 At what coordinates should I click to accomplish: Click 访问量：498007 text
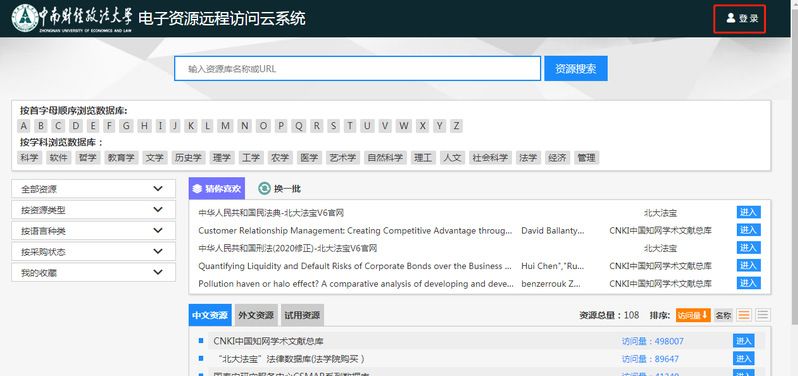tap(652, 341)
